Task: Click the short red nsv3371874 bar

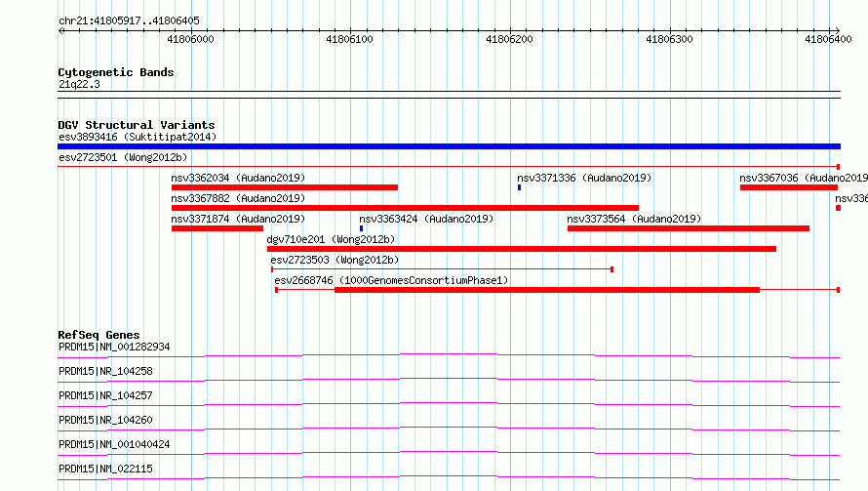Action: [x=217, y=228]
